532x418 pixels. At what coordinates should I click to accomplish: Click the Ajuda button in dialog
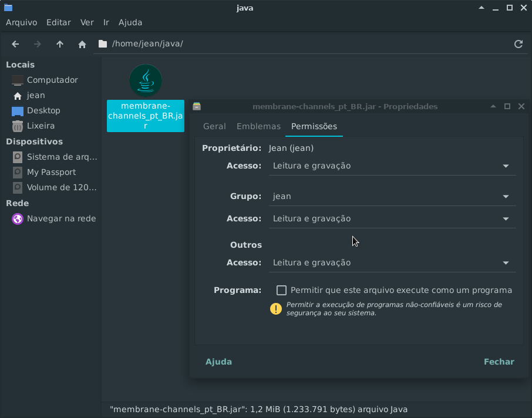(218, 362)
